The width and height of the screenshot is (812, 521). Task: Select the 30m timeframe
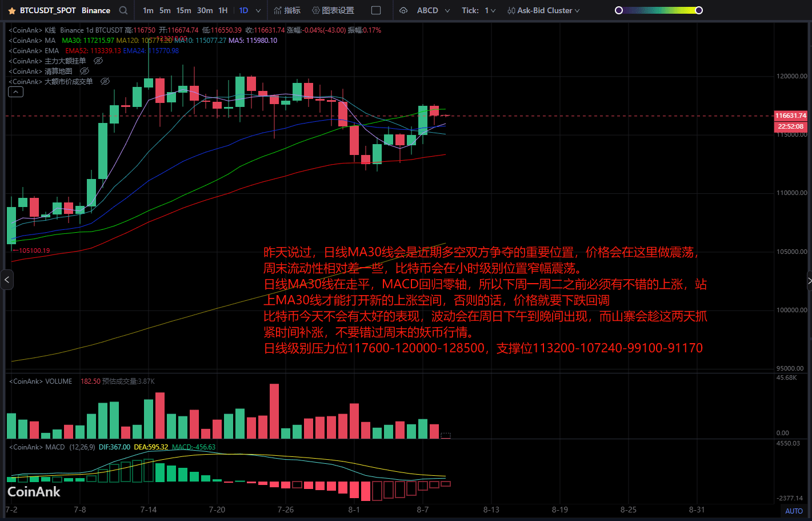(205, 10)
